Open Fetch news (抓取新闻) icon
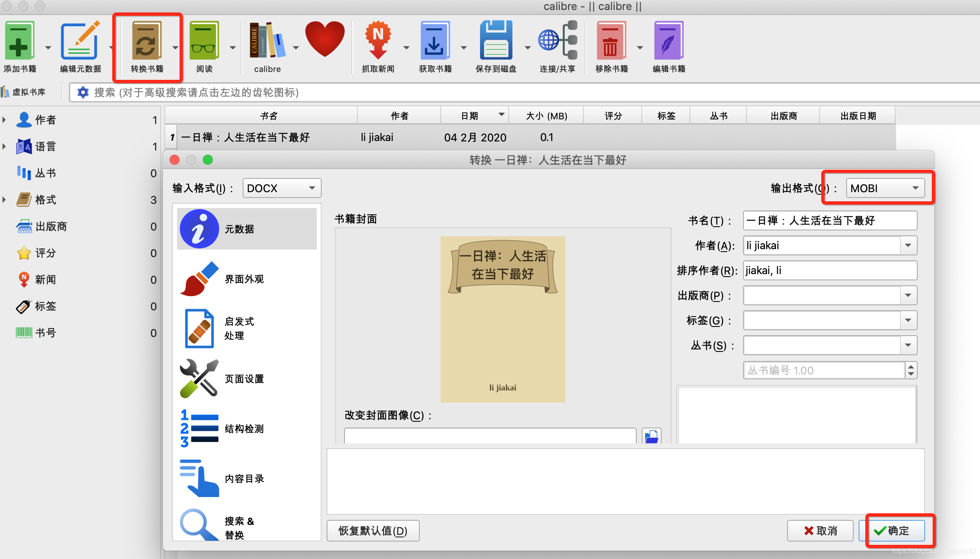 click(378, 41)
